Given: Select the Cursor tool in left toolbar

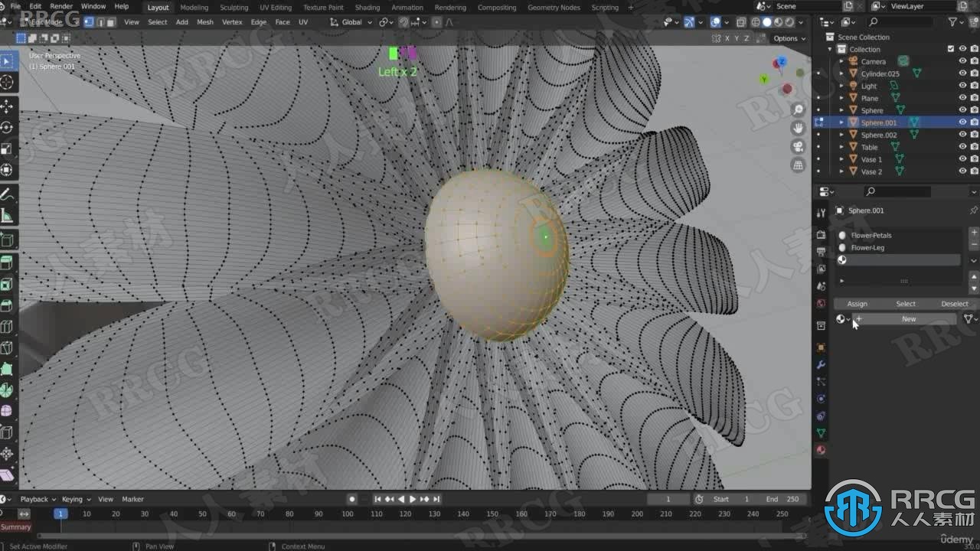Looking at the screenshot, I should click(x=7, y=83).
